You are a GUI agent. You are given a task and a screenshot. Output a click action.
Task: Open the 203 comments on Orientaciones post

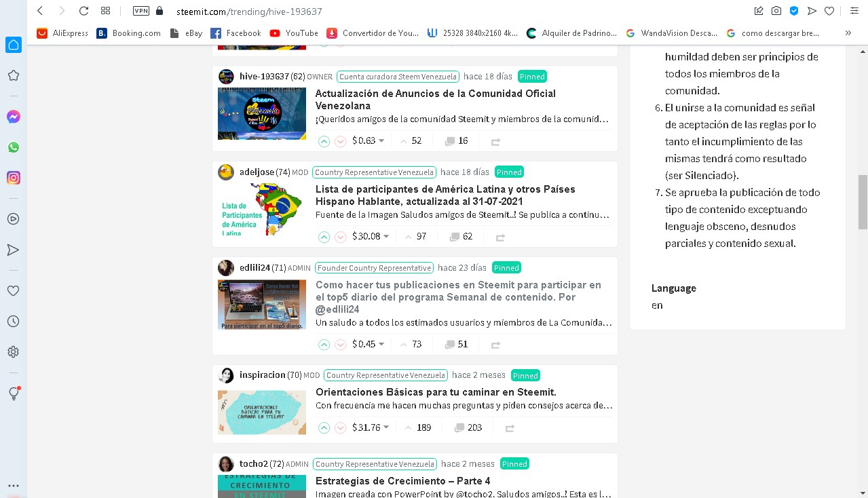[x=468, y=427]
